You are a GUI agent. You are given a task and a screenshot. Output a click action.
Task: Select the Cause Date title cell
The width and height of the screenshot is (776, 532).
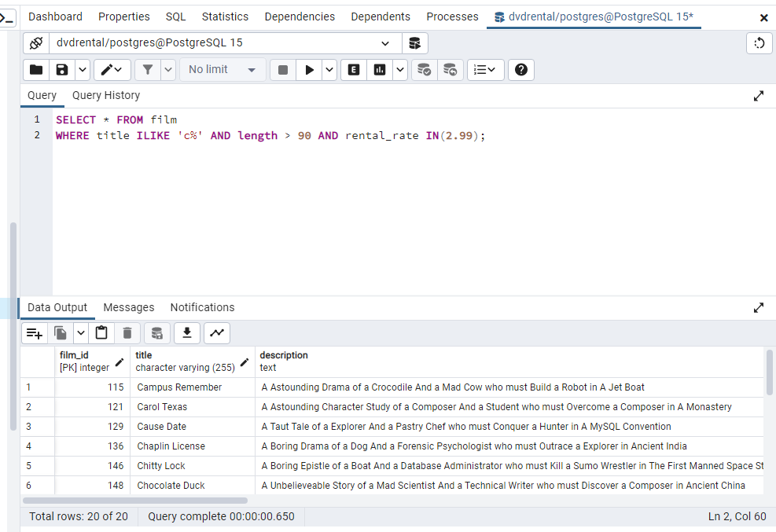(x=193, y=427)
